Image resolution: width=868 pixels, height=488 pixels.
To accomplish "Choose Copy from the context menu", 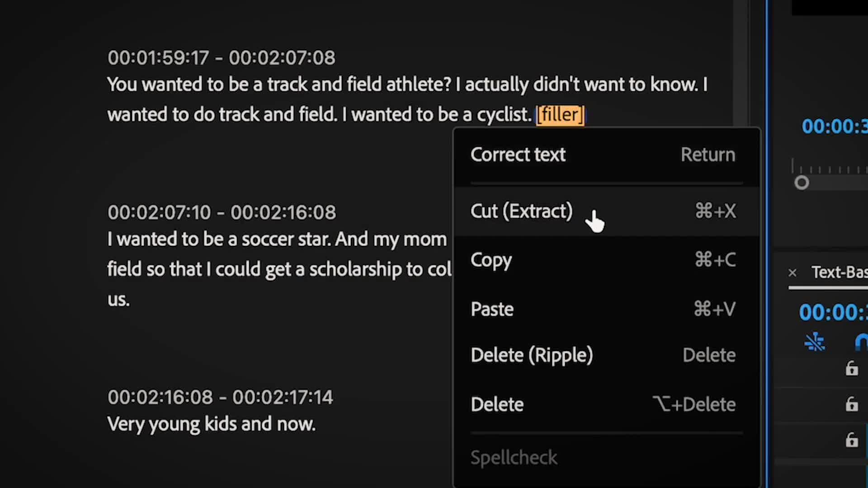I will click(x=491, y=260).
